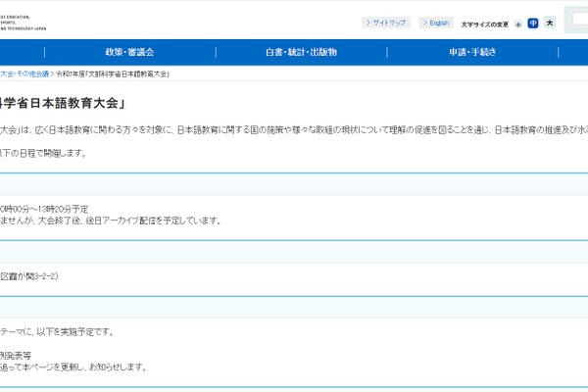Set text size to large (大)
Image resolution: width=588 pixels, height=392 pixels.
pos(550,23)
